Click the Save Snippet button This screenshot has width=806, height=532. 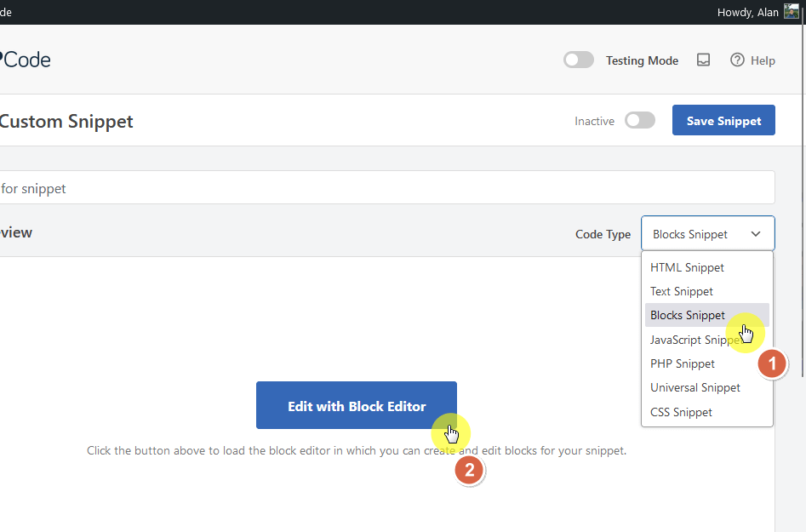pos(723,120)
